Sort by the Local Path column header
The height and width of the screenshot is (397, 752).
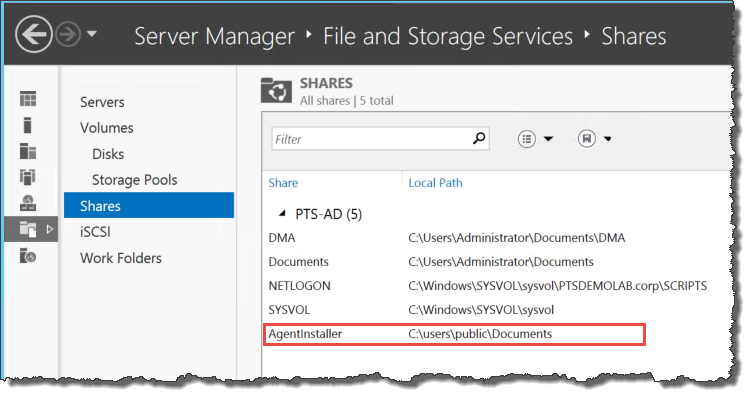pos(435,183)
